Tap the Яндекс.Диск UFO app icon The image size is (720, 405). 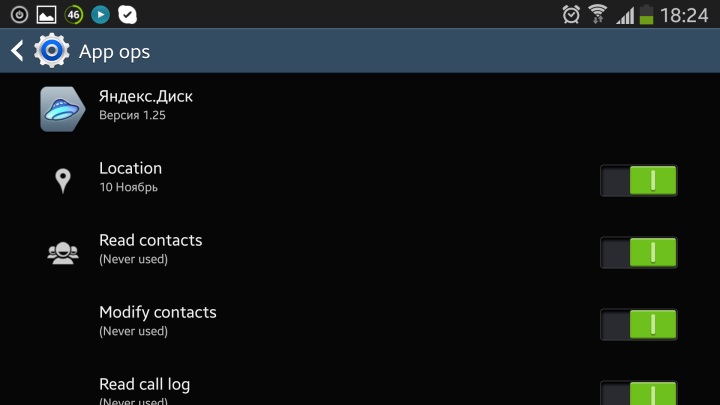tap(62, 108)
